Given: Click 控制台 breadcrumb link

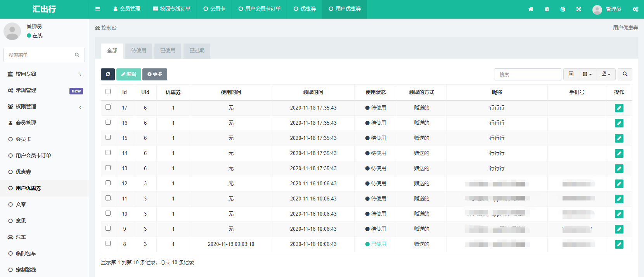Looking at the screenshot, I should pyautogui.click(x=106, y=28).
